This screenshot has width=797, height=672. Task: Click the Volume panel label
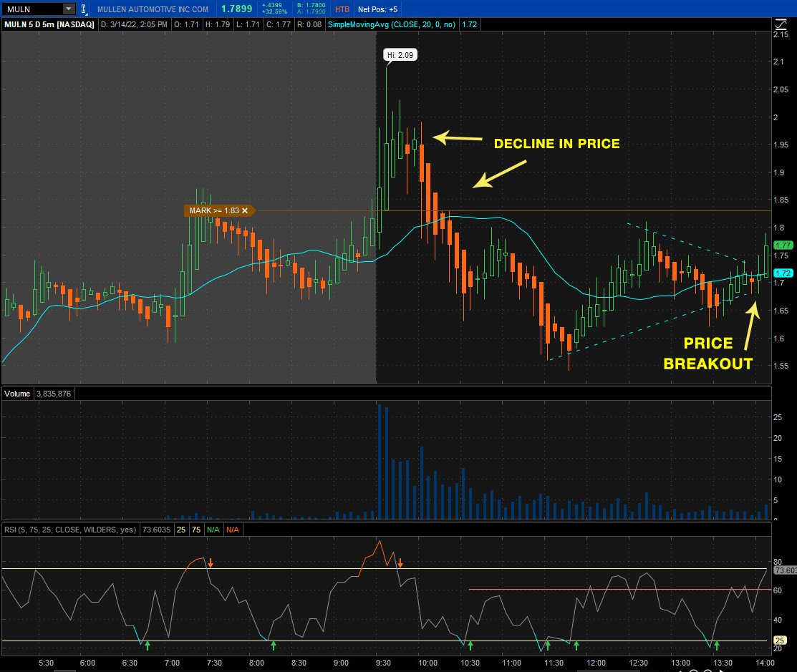pos(18,394)
